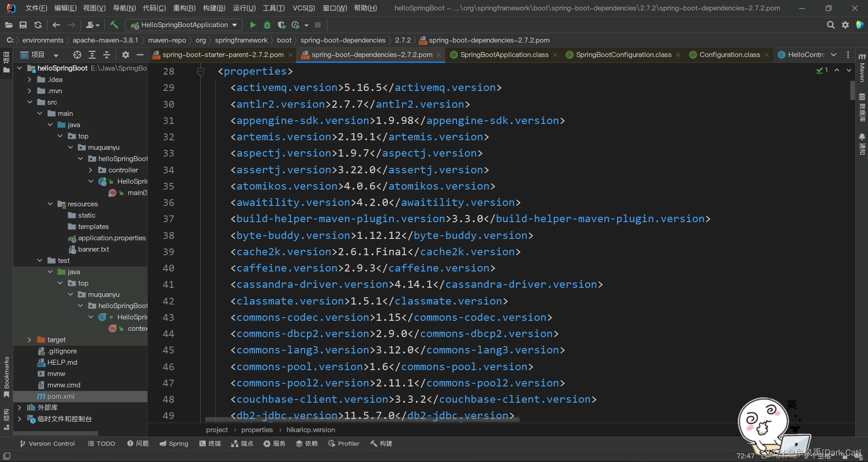Open Notifications bell tool window

click(x=862, y=144)
